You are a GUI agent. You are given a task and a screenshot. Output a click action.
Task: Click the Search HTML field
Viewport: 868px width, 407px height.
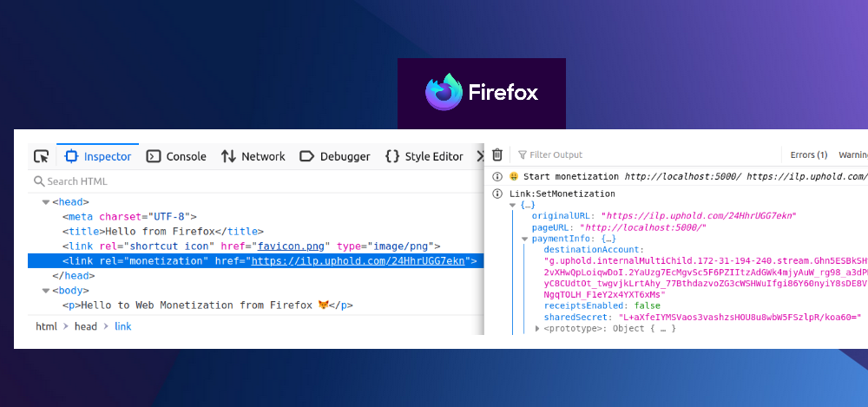point(256,181)
